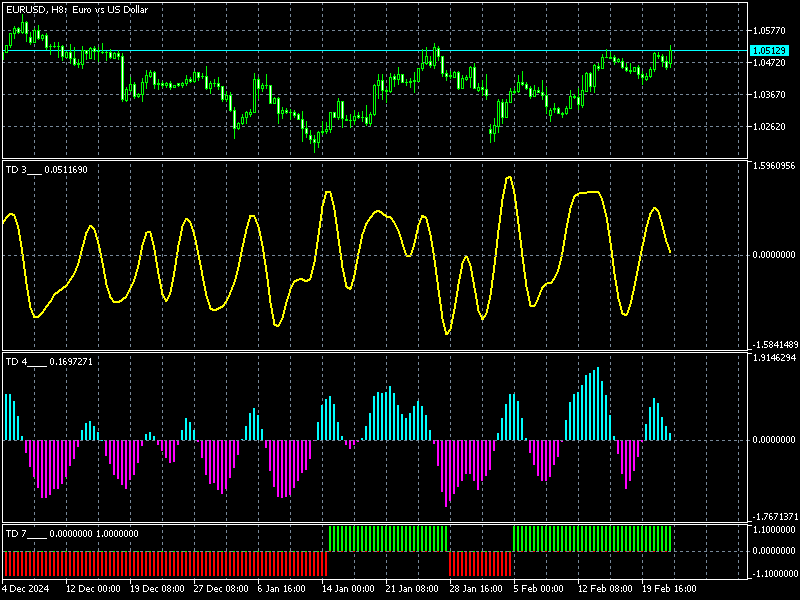Click the longest magenta TD 4 histogram bar
Viewport: 800px width, 600px height.
(446, 473)
